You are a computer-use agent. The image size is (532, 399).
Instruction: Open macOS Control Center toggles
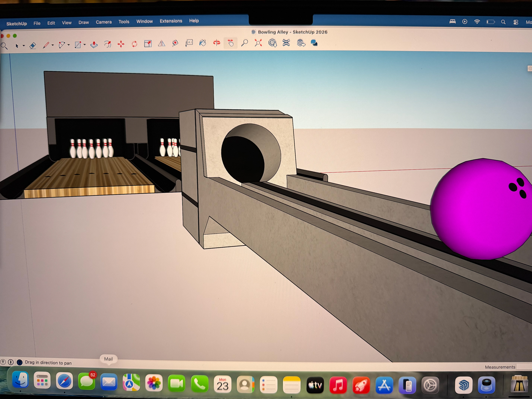pos(516,22)
